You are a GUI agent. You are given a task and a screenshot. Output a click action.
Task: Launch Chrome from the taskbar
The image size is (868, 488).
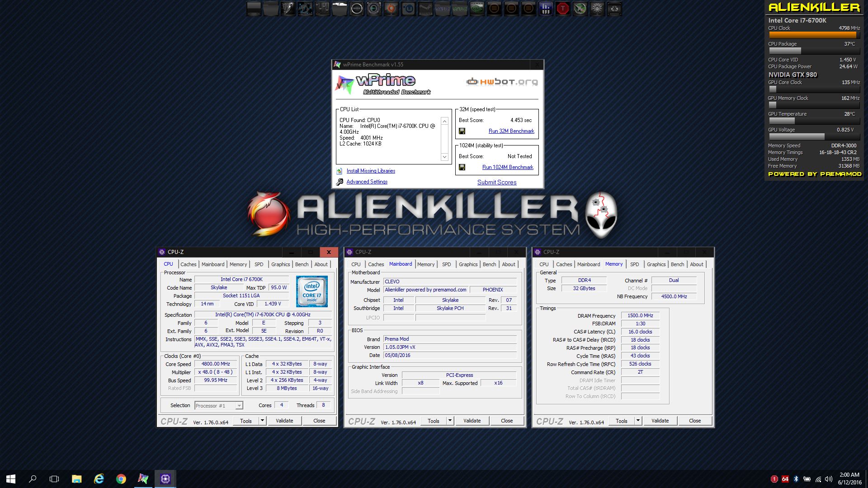tap(121, 479)
